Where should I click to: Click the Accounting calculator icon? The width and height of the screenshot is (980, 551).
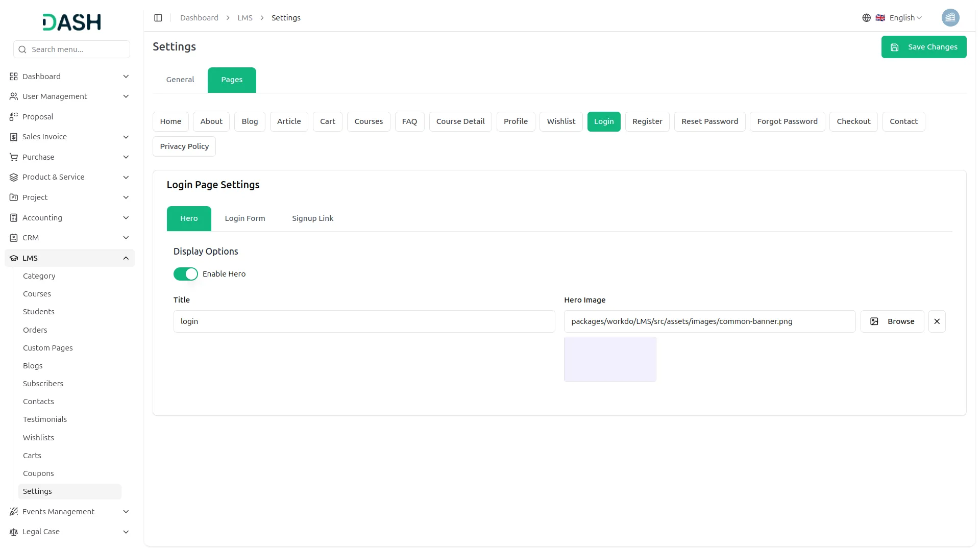[x=14, y=218]
